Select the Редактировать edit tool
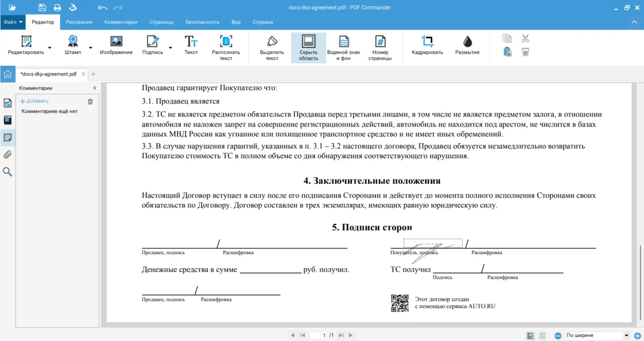 point(26,46)
